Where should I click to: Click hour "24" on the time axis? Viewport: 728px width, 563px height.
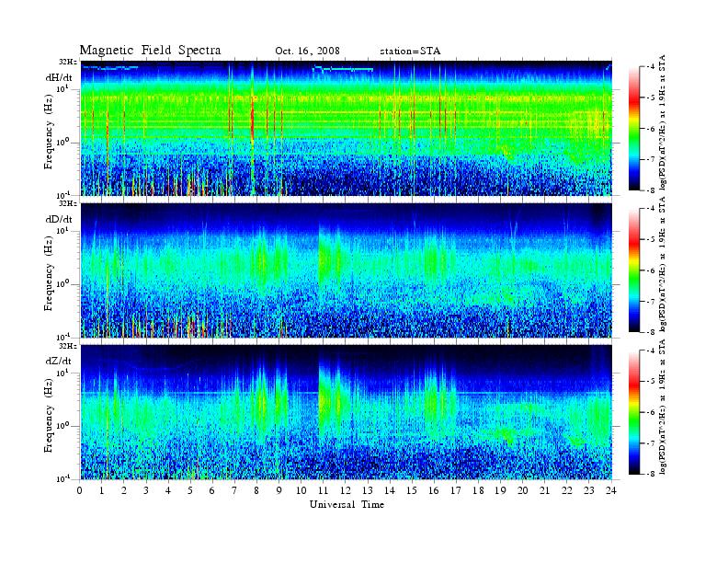[x=611, y=490]
